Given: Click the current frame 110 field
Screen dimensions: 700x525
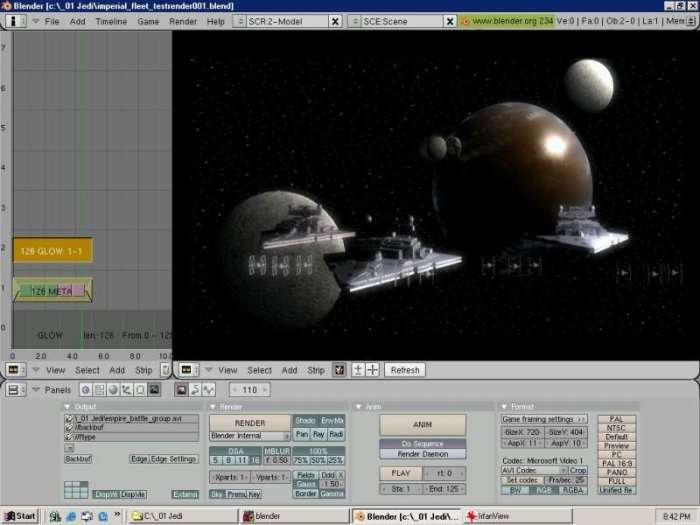Looking at the screenshot, I should point(250,390).
